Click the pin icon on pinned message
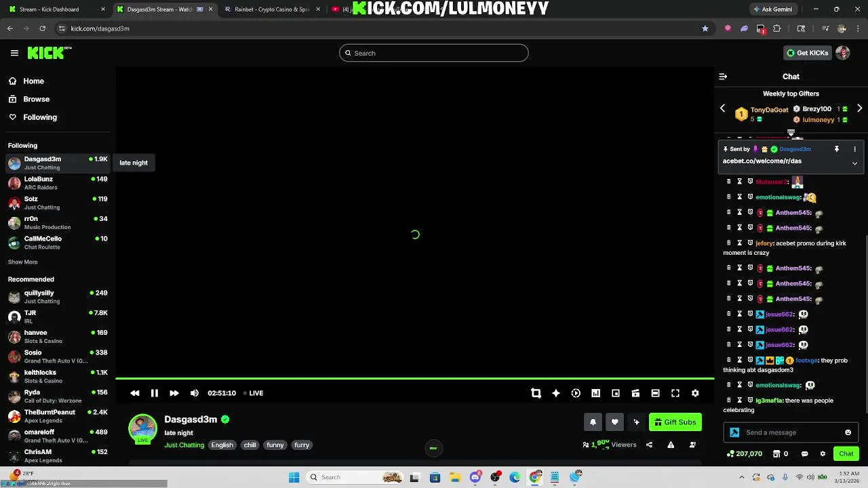 pos(837,149)
